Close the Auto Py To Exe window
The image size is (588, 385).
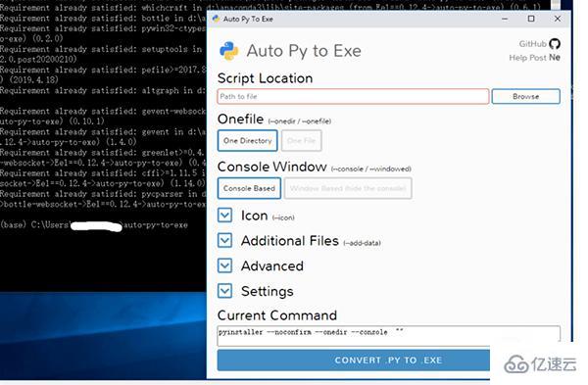558,19
